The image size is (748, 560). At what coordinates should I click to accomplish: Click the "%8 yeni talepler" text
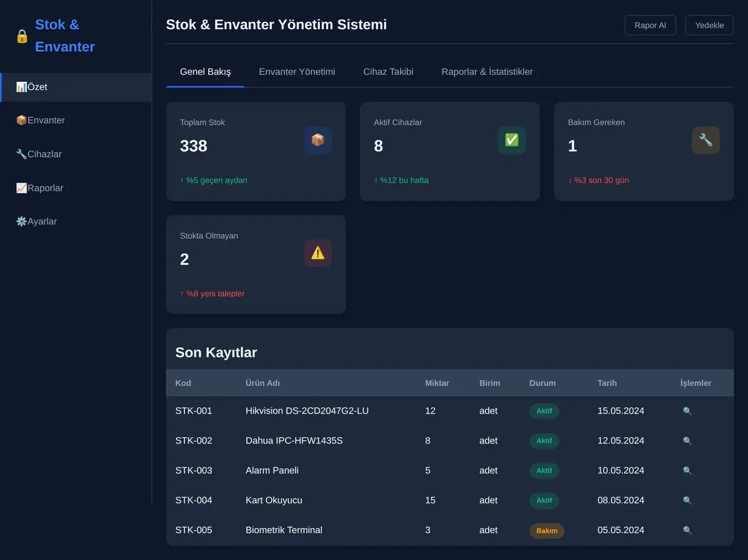213,294
